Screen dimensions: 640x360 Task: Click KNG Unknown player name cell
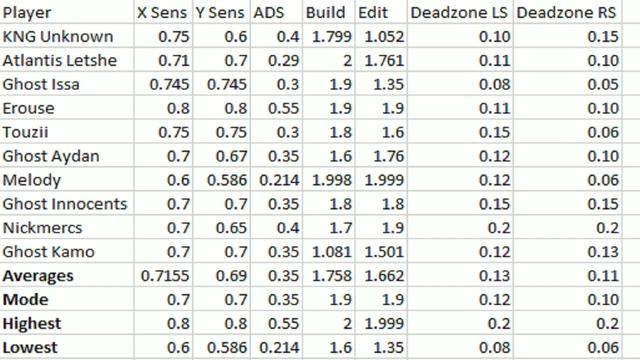point(67,36)
